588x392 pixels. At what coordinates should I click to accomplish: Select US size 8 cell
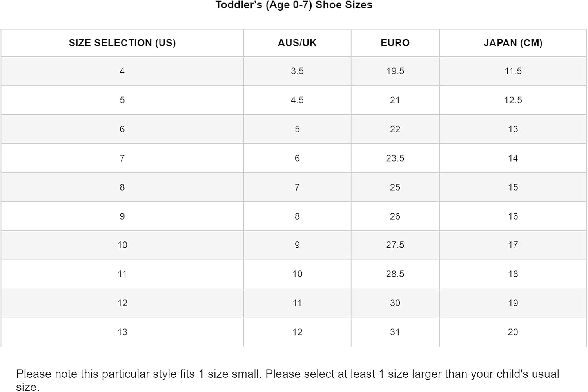point(122,187)
